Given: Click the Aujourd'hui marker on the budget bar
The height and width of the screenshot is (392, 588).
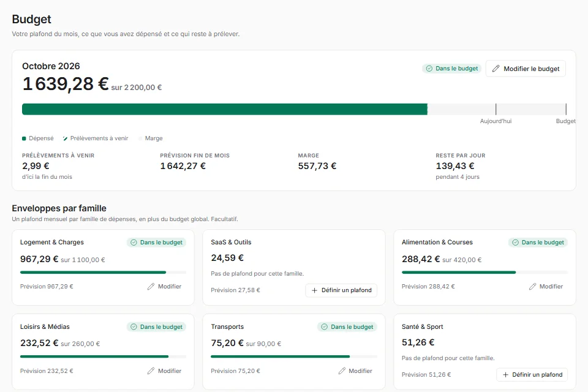Looking at the screenshot, I should click(496, 109).
